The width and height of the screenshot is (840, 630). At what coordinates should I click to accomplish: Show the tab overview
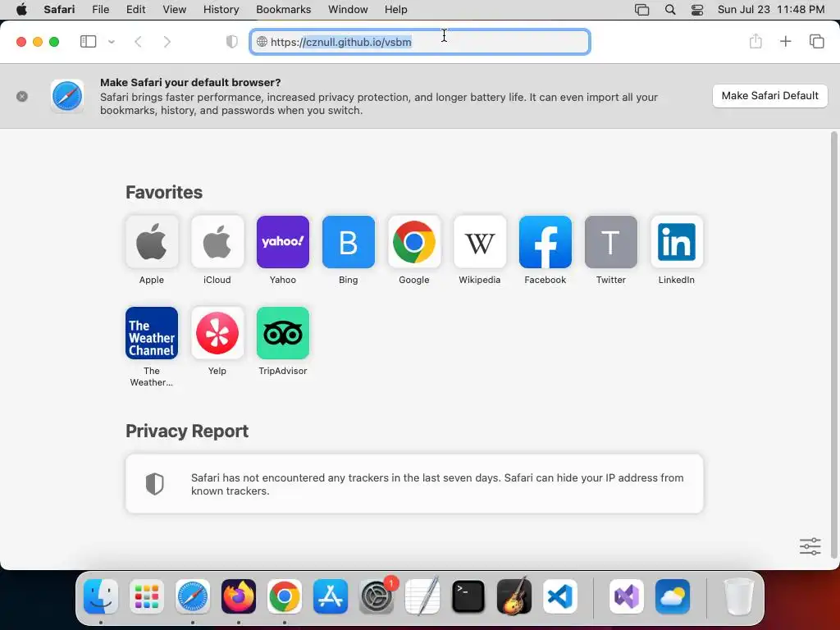pos(816,41)
